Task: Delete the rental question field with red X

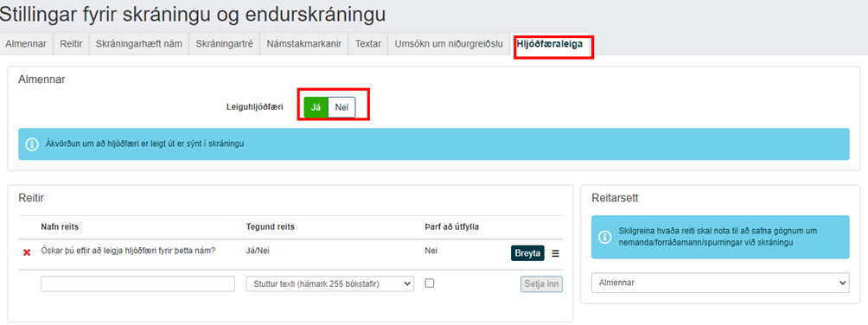Action: 26,252
